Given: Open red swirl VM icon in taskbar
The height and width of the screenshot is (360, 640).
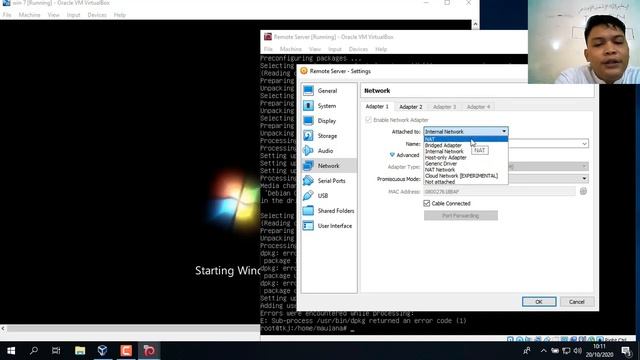Looking at the screenshot, I should click(x=149, y=351).
